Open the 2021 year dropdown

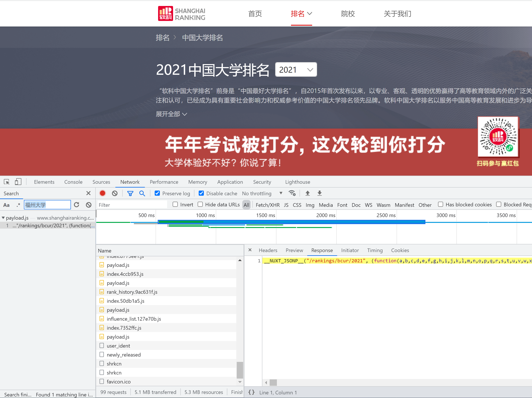[x=296, y=70]
